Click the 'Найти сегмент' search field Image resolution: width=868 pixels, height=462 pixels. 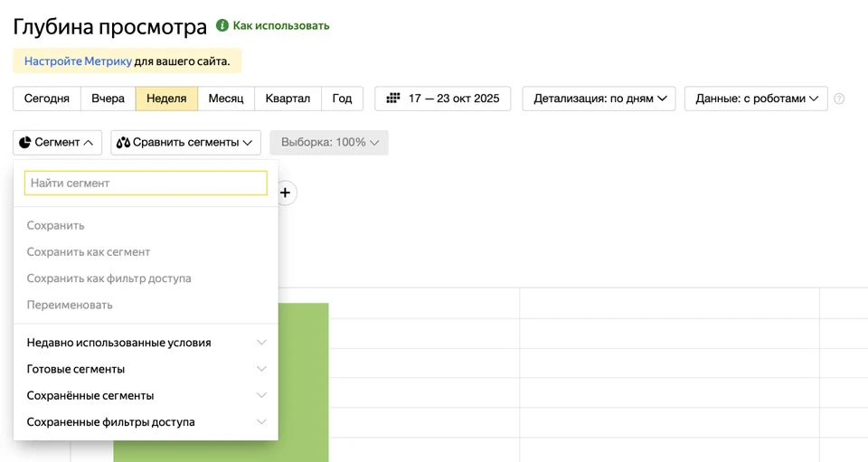[x=146, y=184]
